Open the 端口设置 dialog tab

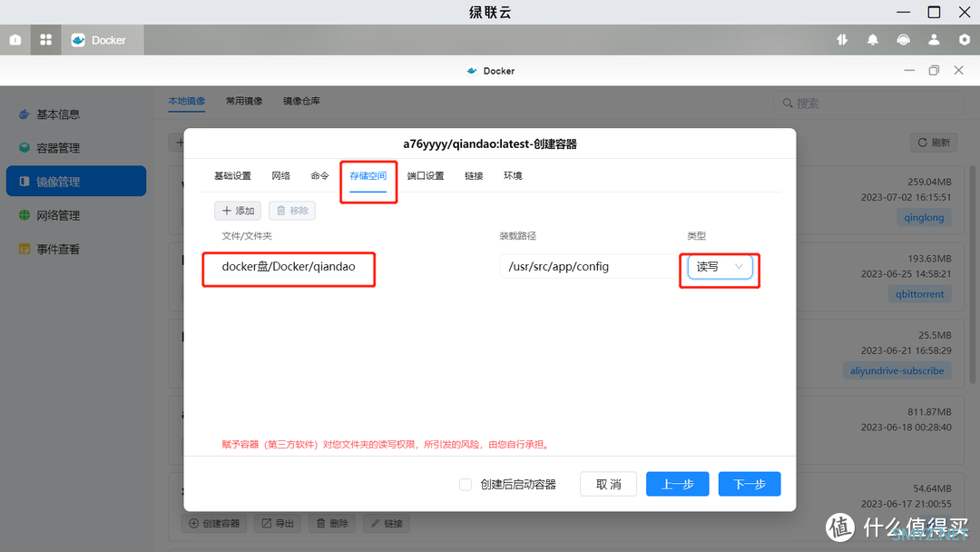[426, 176]
